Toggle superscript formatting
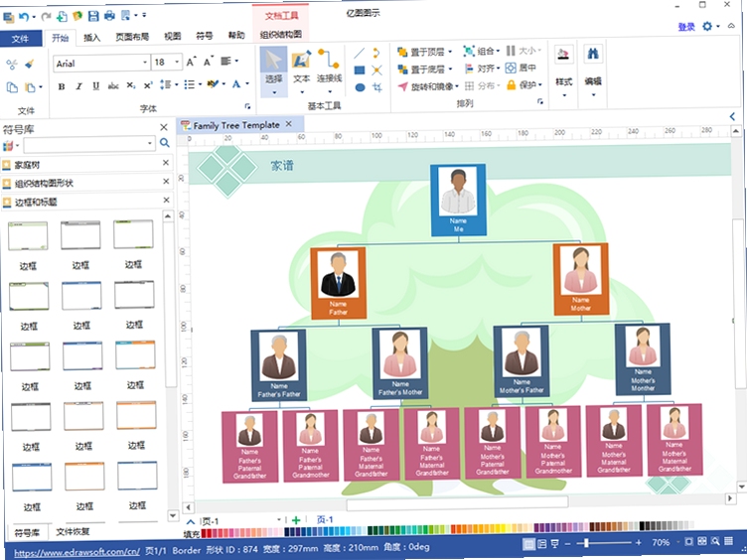This screenshot has height=560, width=747. [x=148, y=84]
